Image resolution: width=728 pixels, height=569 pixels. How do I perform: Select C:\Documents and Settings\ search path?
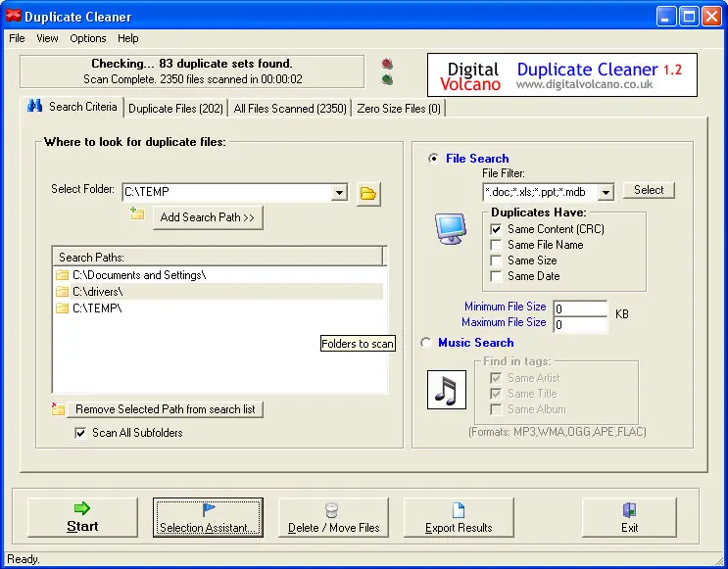[x=139, y=275]
